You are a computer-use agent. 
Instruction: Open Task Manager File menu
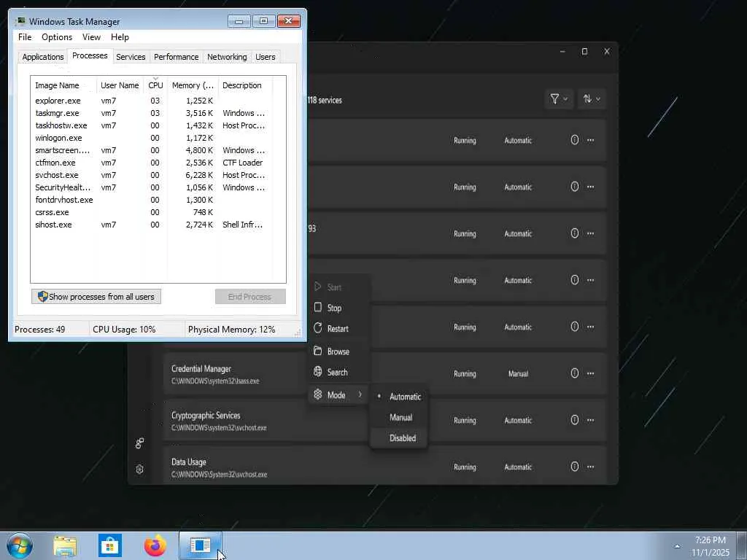point(25,37)
